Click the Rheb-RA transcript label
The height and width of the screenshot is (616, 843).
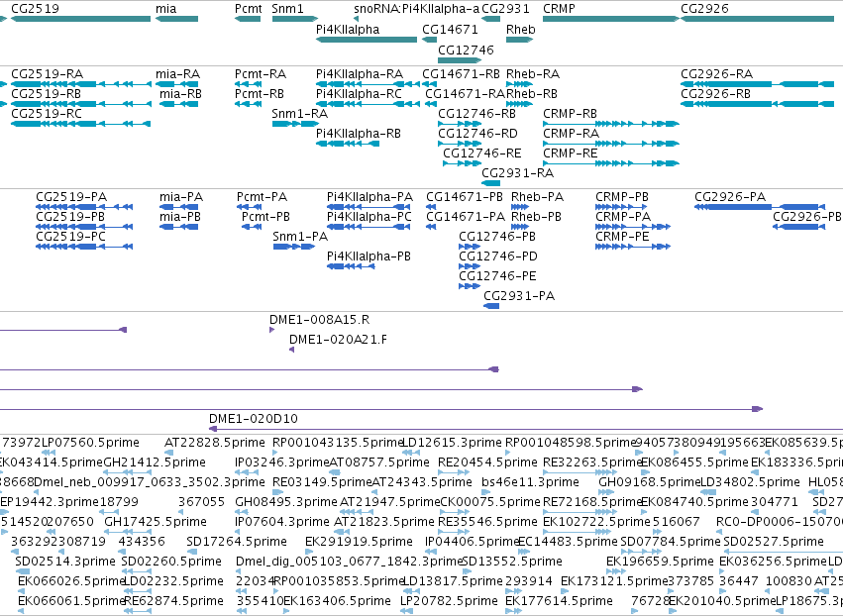click(x=533, y=73)
